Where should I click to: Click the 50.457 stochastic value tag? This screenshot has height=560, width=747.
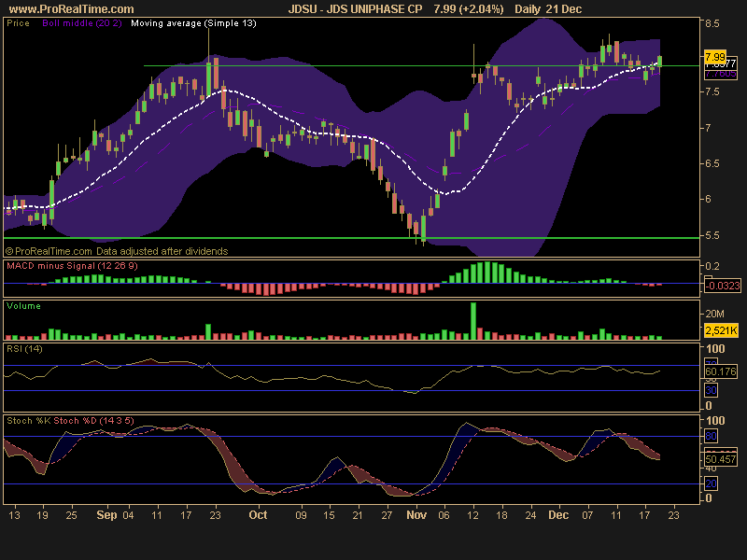(x=721, y=459)
